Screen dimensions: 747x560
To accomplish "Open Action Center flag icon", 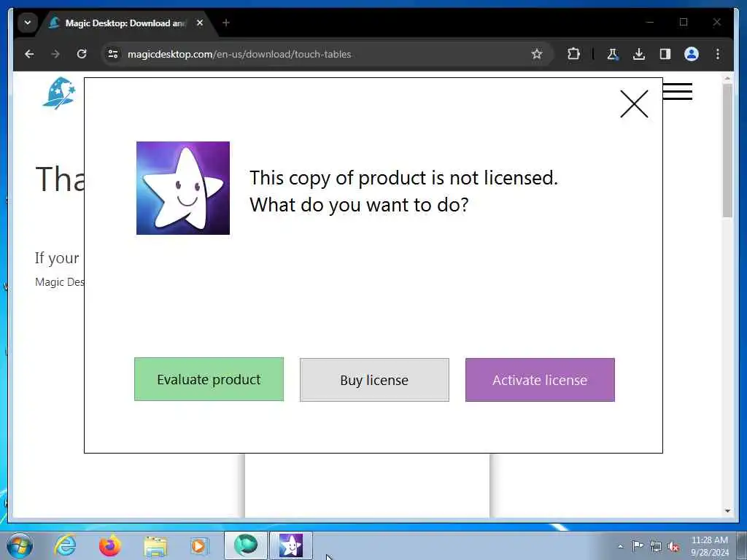I will (x=638, y=545).
